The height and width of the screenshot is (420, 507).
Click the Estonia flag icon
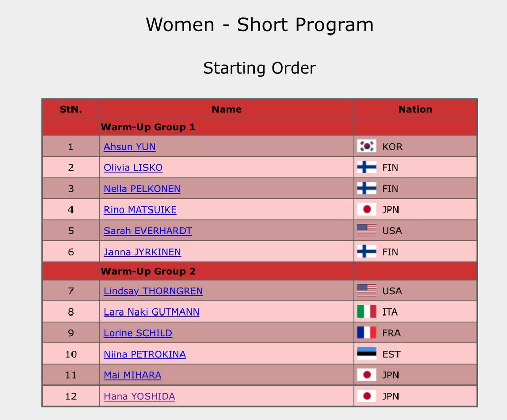pos(367,354)
